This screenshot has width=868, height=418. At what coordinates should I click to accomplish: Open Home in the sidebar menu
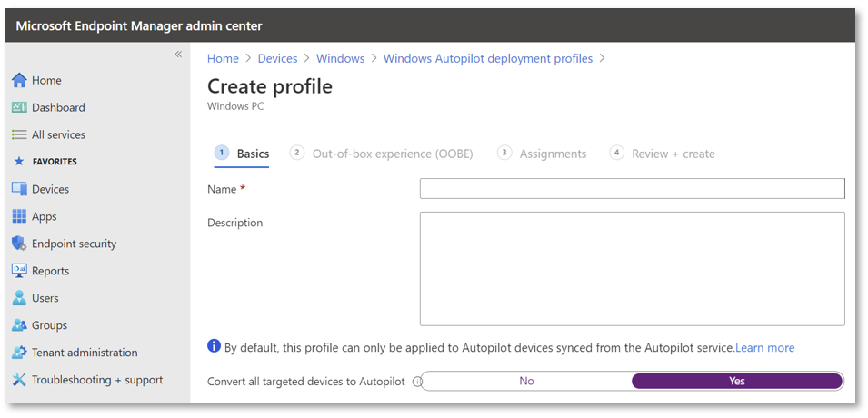pyautogui.click(x=46, y=80)
